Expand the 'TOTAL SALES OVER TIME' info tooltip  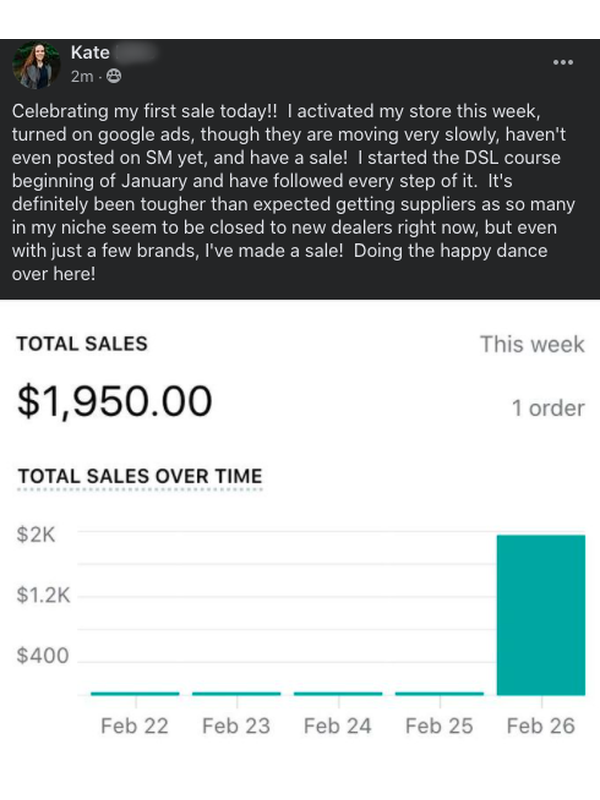coord(140,477)
